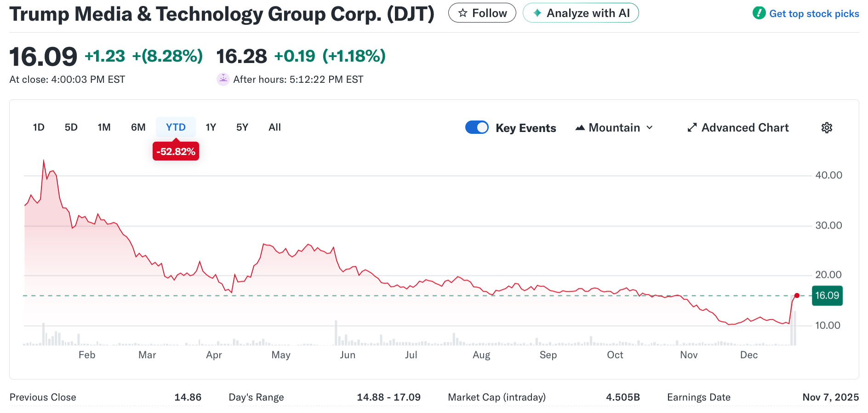
Task: Toggle the Key Events switch off
Action: 477,127
